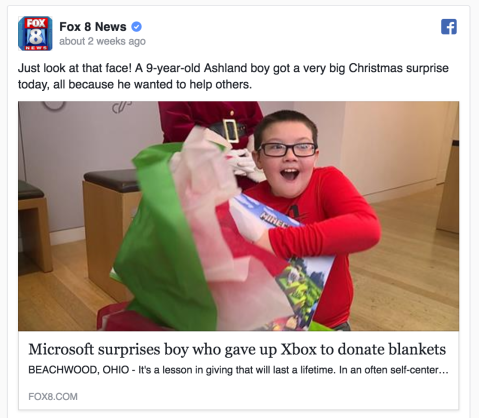This screenshot has height=418, width=479.
Task: Open the 'about 2 weeks ago' timestamp
Action: [x=102, y=41]
